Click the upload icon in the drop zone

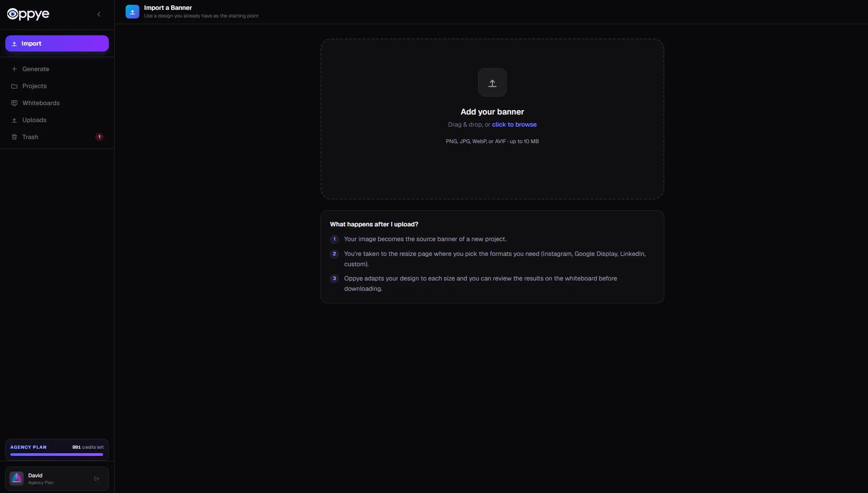492,82
